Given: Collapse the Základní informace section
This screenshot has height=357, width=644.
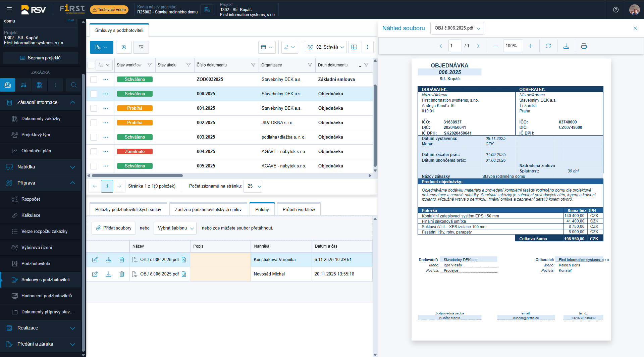Looking at the screenshot, I should 72,102.
